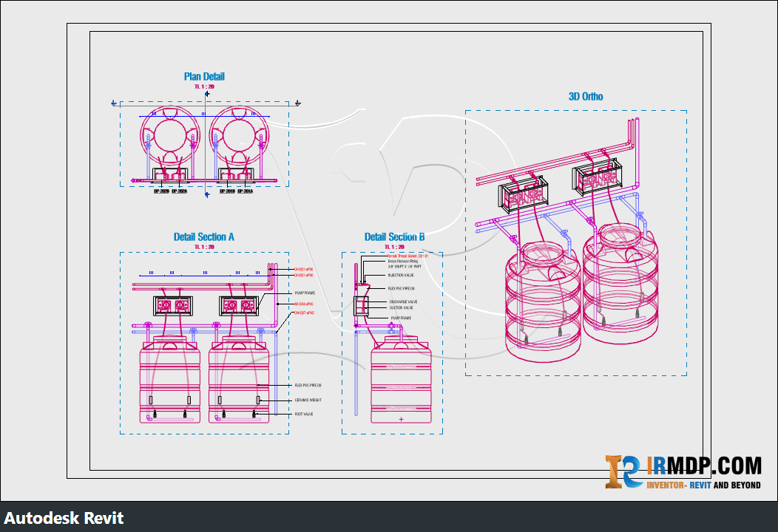Select the DP-201B pump tag
Viewport: 778px width, 532px height.
tap(227, 191)
